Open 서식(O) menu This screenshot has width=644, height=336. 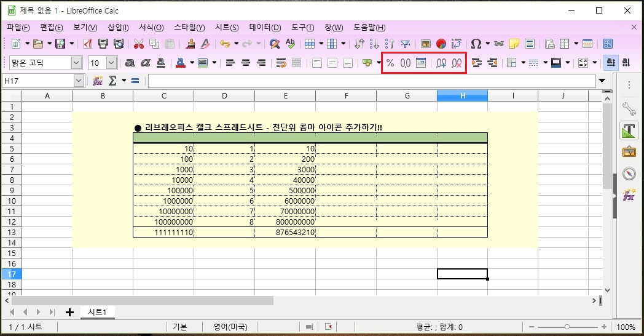tap(151, 28)
